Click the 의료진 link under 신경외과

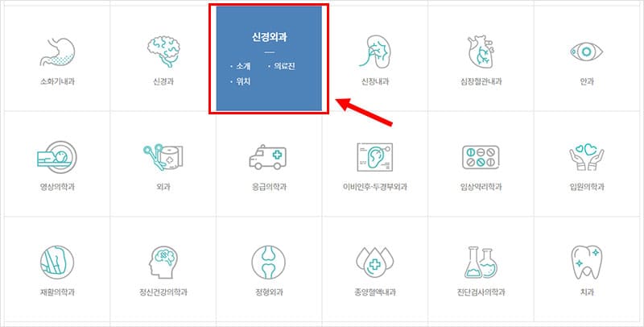tap(284, 66)
